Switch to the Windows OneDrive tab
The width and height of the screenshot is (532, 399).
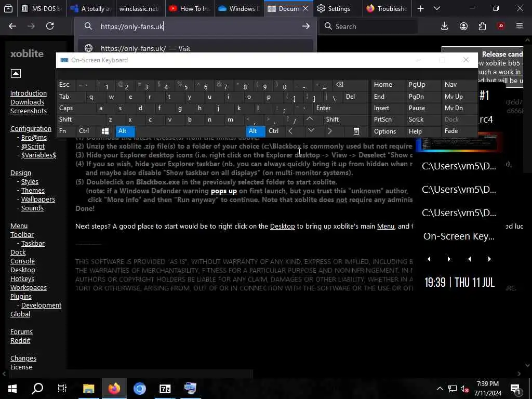pos(239,8)
